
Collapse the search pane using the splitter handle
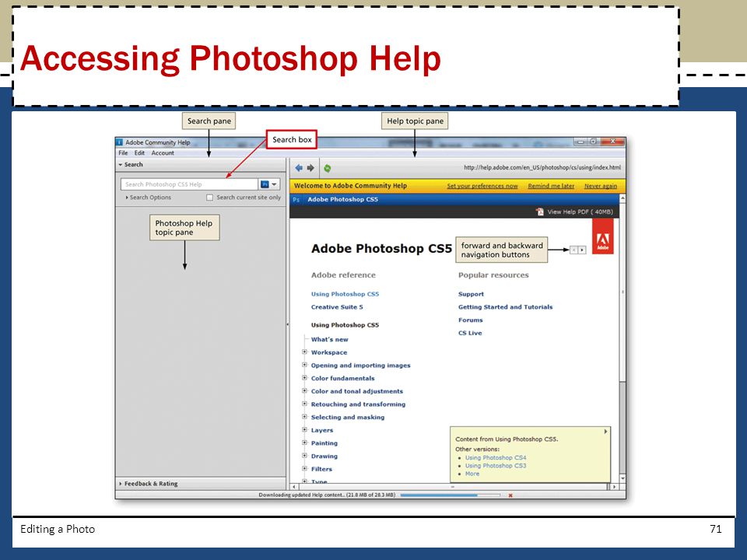(x=288, y=324)
